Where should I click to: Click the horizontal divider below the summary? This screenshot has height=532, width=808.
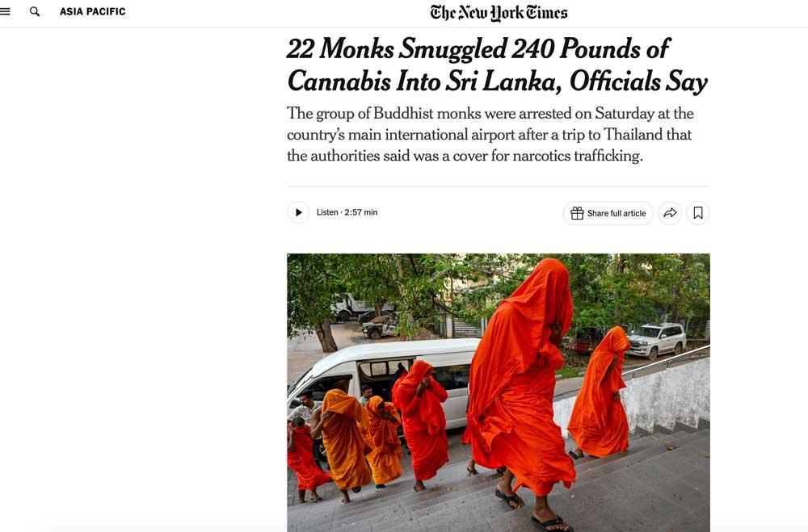499,186
